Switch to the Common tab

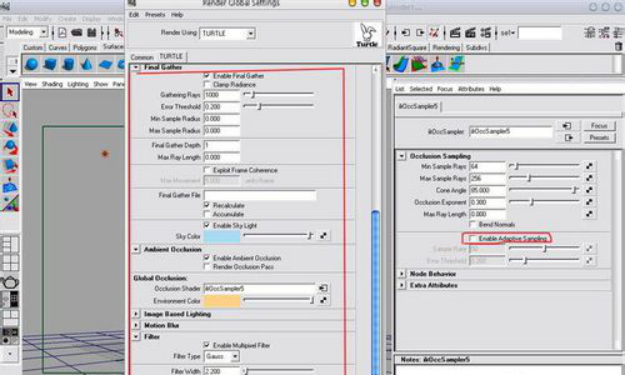142,57
